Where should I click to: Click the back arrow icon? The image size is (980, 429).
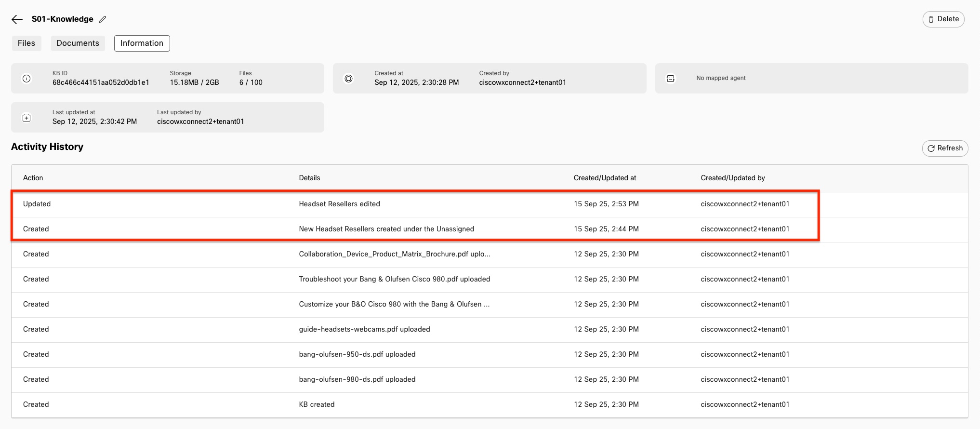[x=17, y=19]
